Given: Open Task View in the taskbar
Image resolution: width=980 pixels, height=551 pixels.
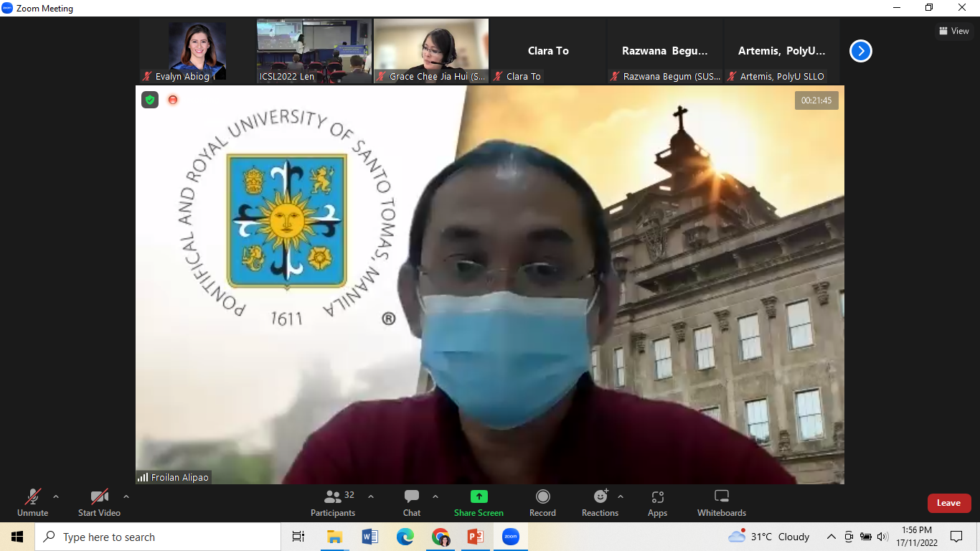Looking at the screenshot, I should pos(298,537).
